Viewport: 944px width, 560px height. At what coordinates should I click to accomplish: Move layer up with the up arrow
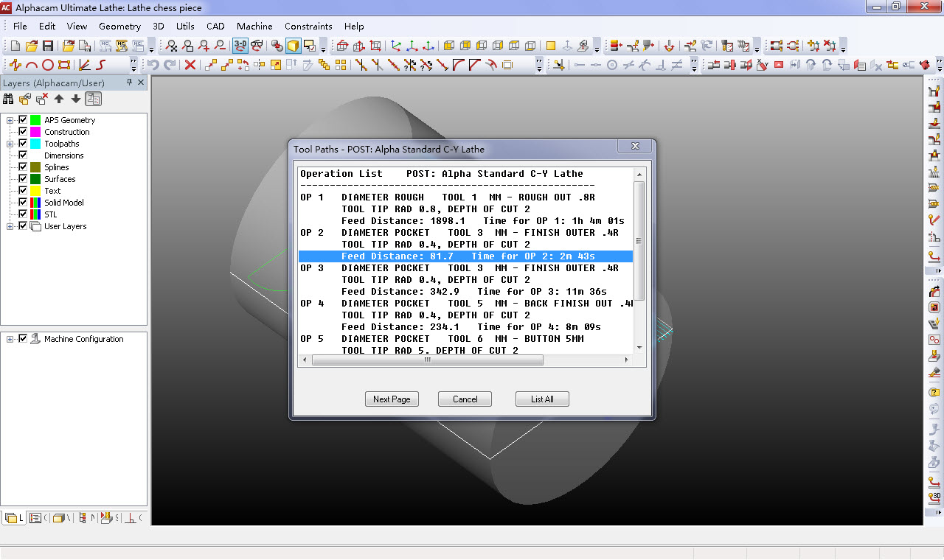(60, 99)
